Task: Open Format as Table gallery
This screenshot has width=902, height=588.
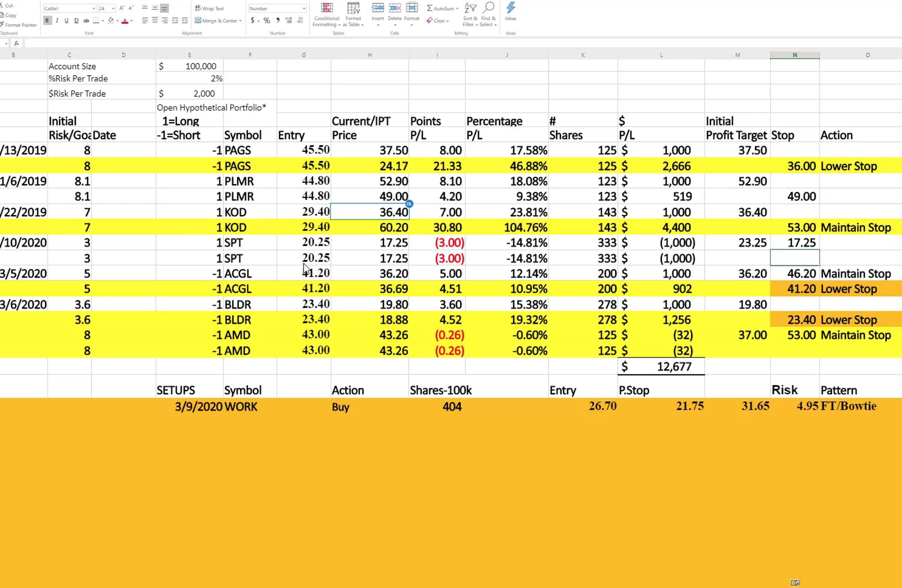Action: point(353,15)
